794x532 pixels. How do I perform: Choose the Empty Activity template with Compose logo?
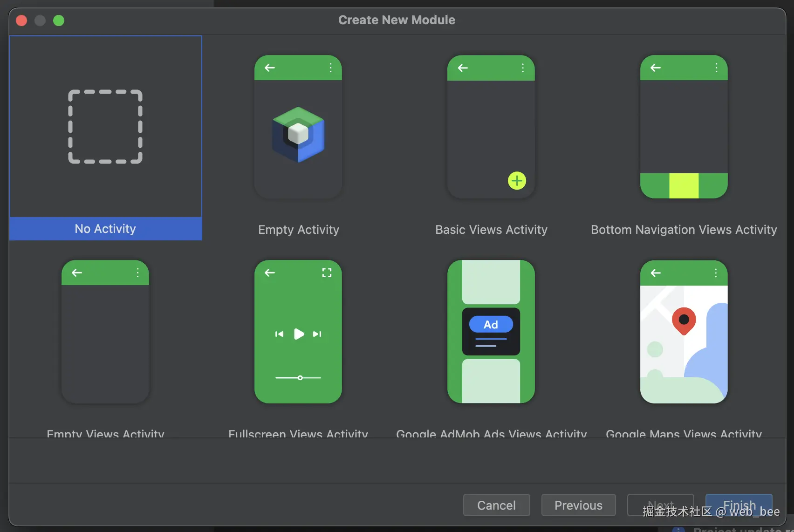pyautogui.click(x=298, y=138)
